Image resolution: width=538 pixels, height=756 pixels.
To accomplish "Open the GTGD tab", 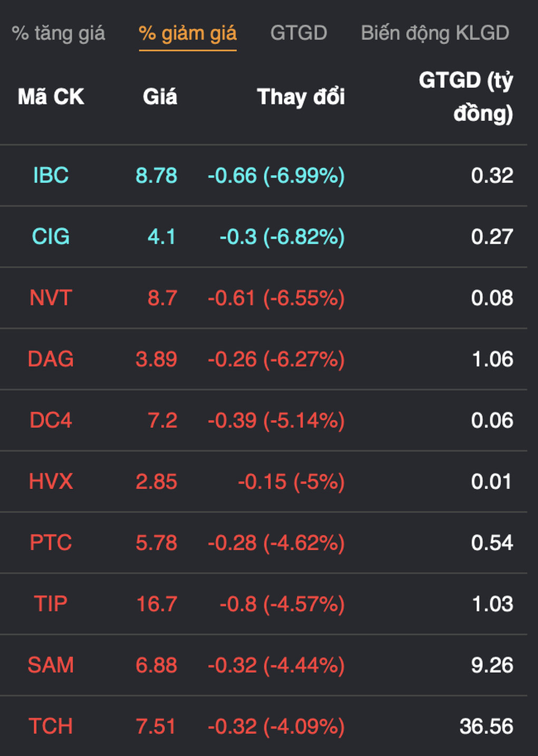I will coord(299,33).
